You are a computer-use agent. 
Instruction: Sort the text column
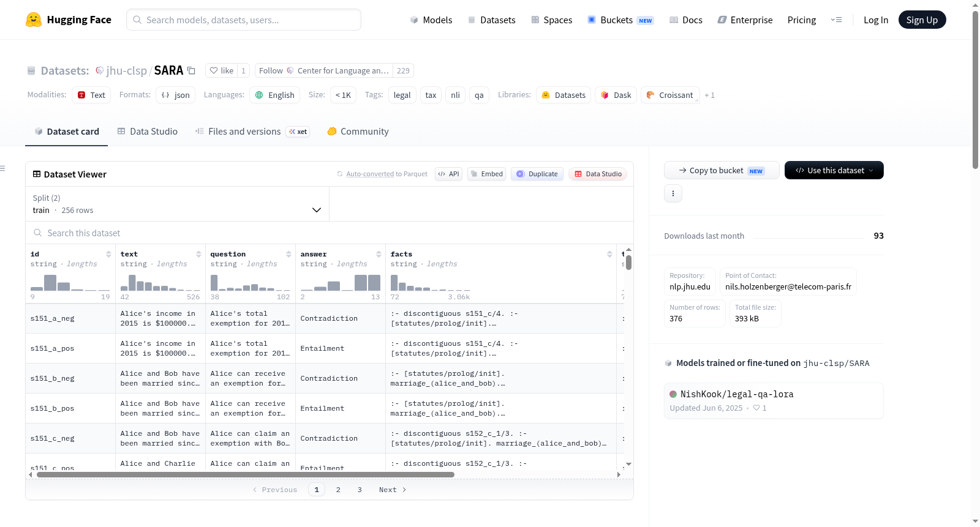point(198,254)
